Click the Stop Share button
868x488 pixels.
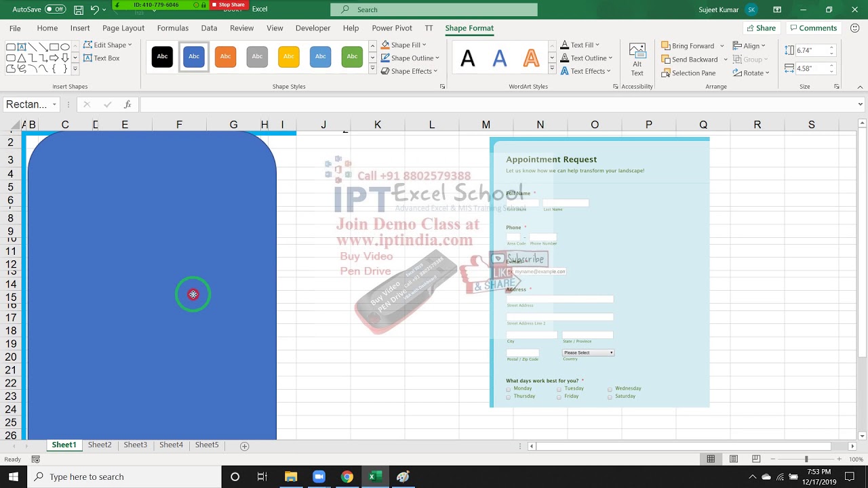coord(229,5)
